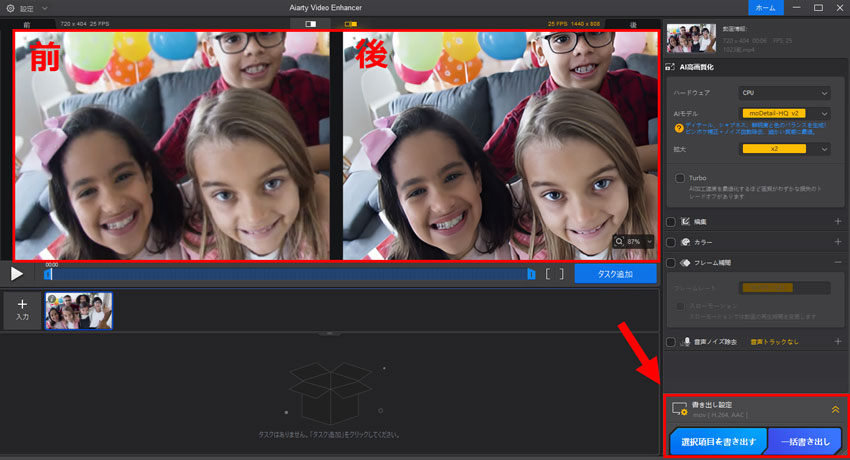Image resolution: width=850 pixels, height=460 pixels.
Task: Click the zoom magnifier icon in preview
Action: 619,242
